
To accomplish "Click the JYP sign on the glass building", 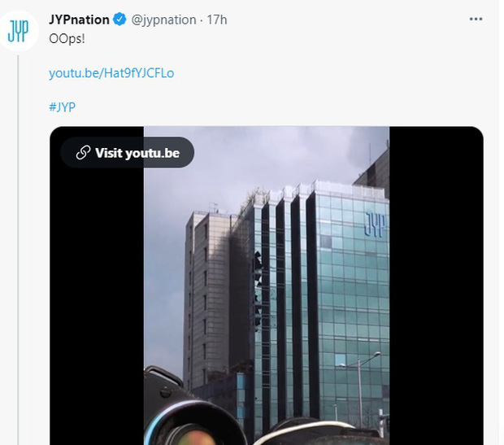I will coord(375,225).
